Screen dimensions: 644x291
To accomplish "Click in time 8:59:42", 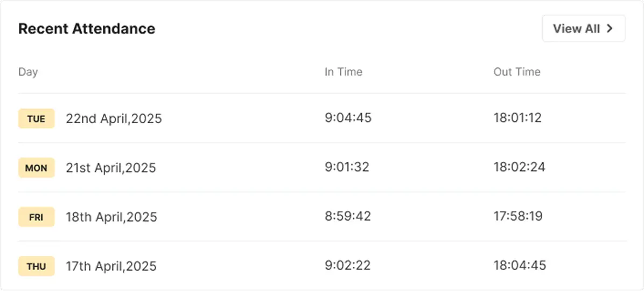I will tap(347, 217).
